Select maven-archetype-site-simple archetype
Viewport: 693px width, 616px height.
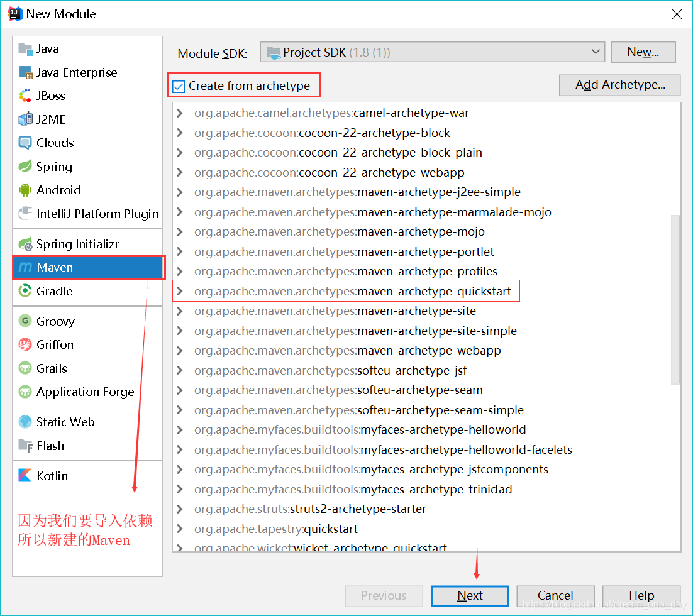tap(355, 331)
